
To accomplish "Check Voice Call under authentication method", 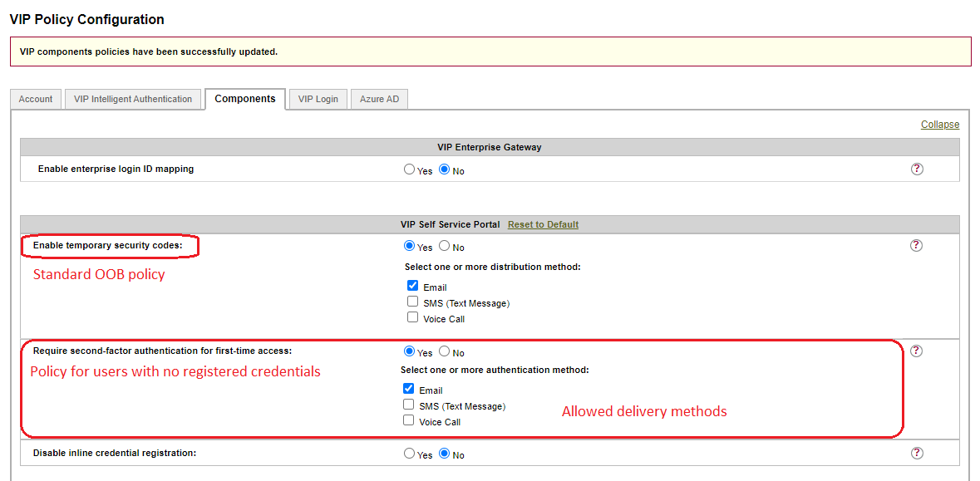I will [409, 420].
